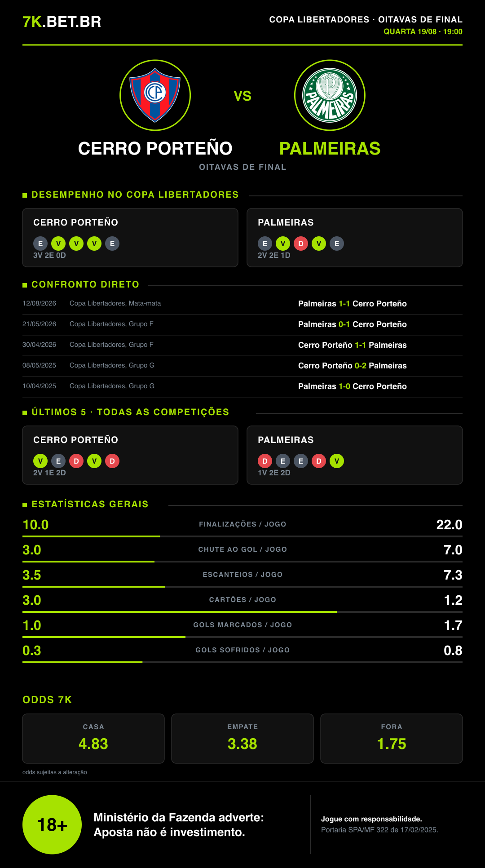Image resolution: width=485 pixels, height=868 pixels.
Task: Click first green V badge in Cerro Porteño last five
Action: (40, 461)
